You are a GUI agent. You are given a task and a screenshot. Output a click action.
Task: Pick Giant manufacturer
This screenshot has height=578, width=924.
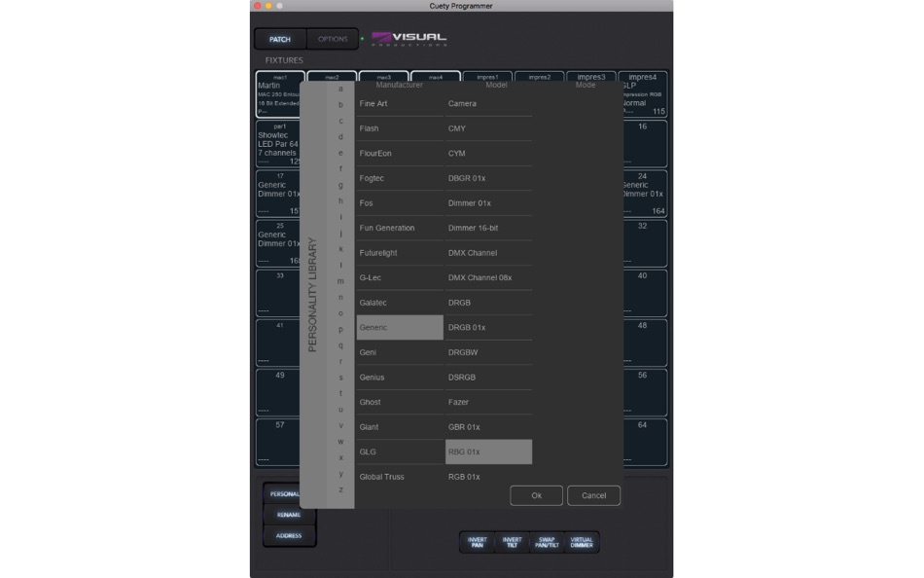click(x=400, y=427)
